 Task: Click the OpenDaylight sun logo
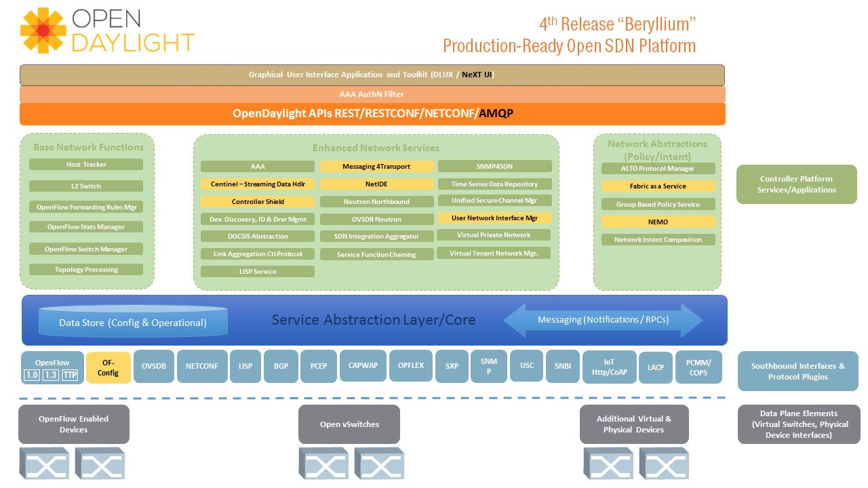(43, 30)
